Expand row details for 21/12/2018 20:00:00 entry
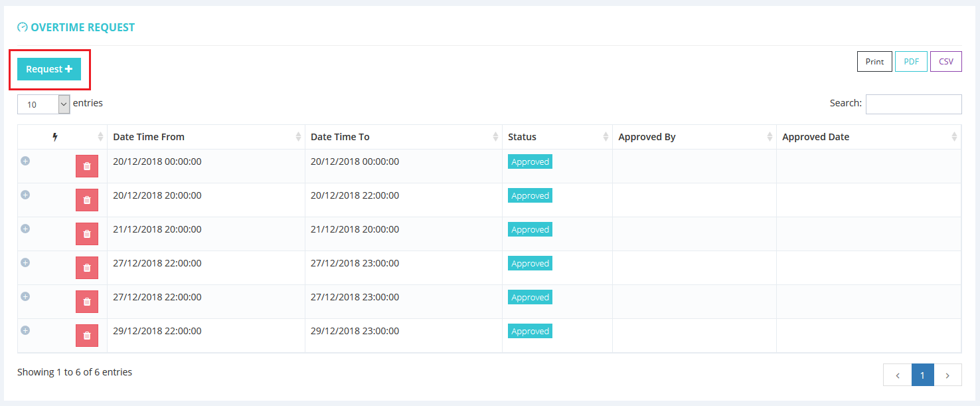Image resolution: width=980 pixels, height=406 pixels. coord(25,229)
